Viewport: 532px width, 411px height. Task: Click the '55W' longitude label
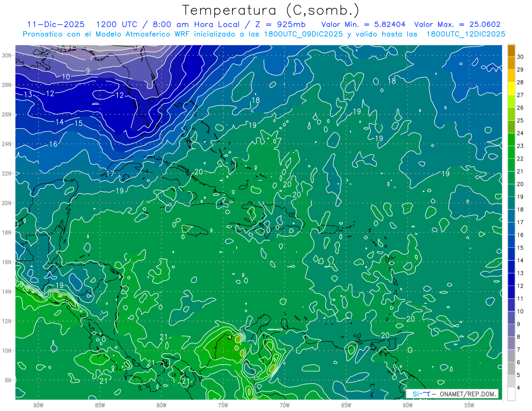(x=469, y=405)
